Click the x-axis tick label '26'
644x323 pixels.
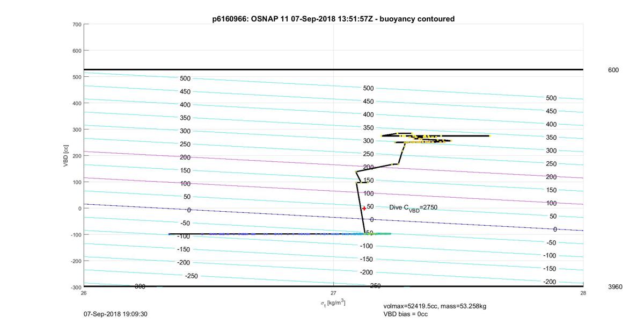click(x=84, y=293)
